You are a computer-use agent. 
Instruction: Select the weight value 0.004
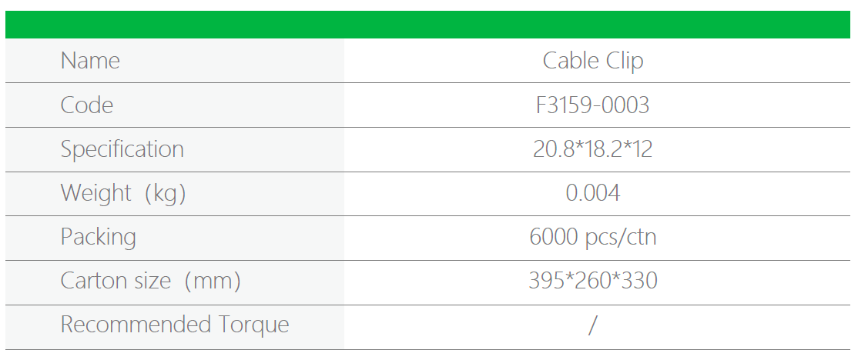(x=592, y=193)
